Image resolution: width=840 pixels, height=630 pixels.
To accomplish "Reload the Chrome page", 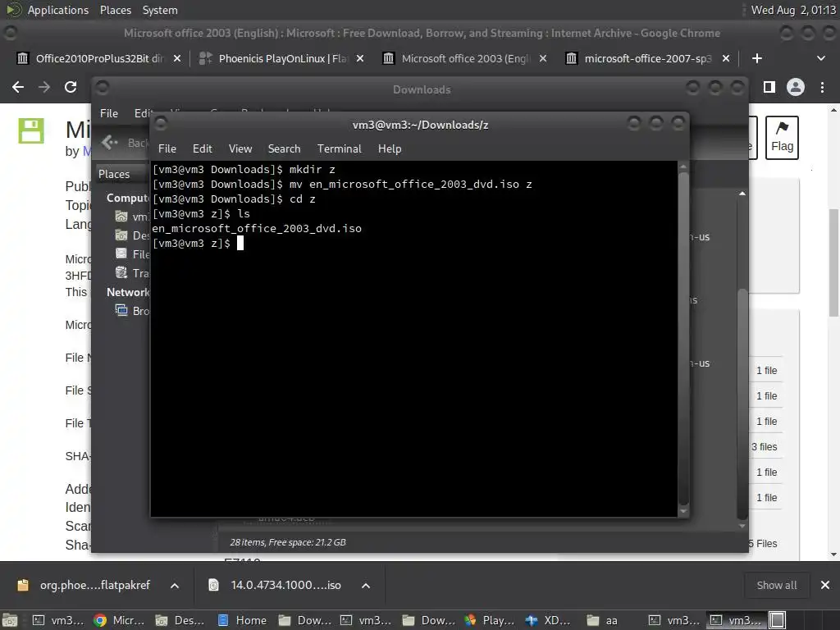I will [71, 87].
